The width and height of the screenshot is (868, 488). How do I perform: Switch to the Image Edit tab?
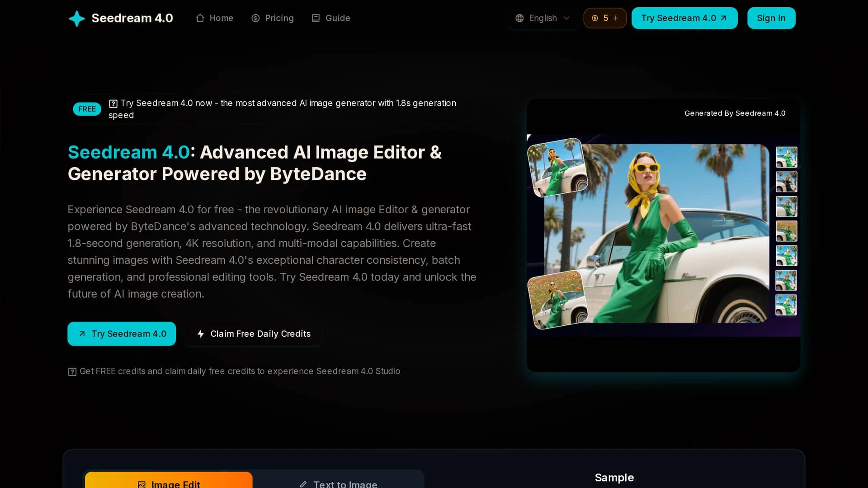(169, 480)
